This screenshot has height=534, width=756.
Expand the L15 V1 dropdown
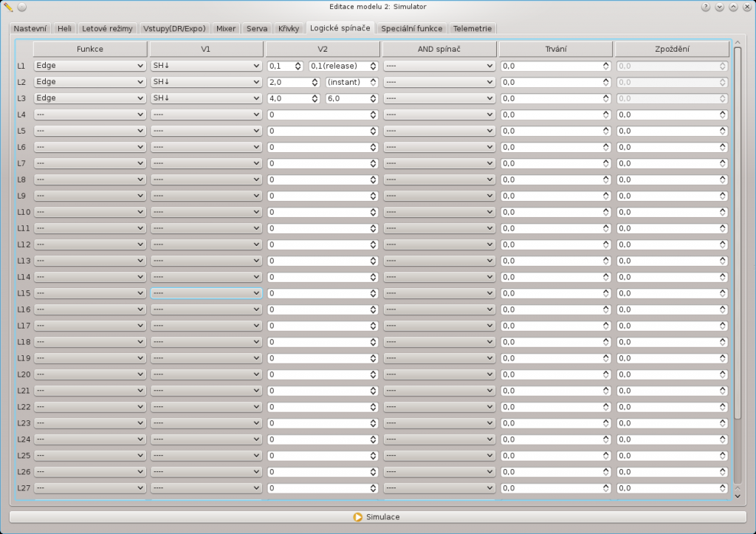coord(206,293)
